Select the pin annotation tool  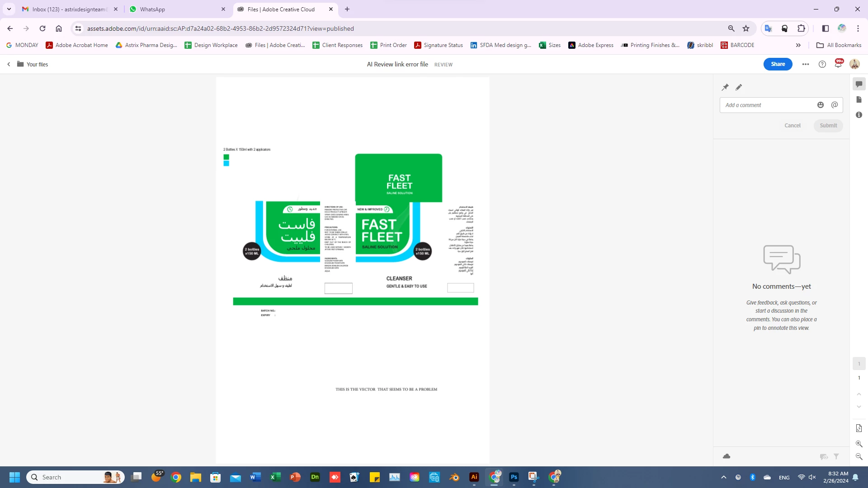[725, 87]
